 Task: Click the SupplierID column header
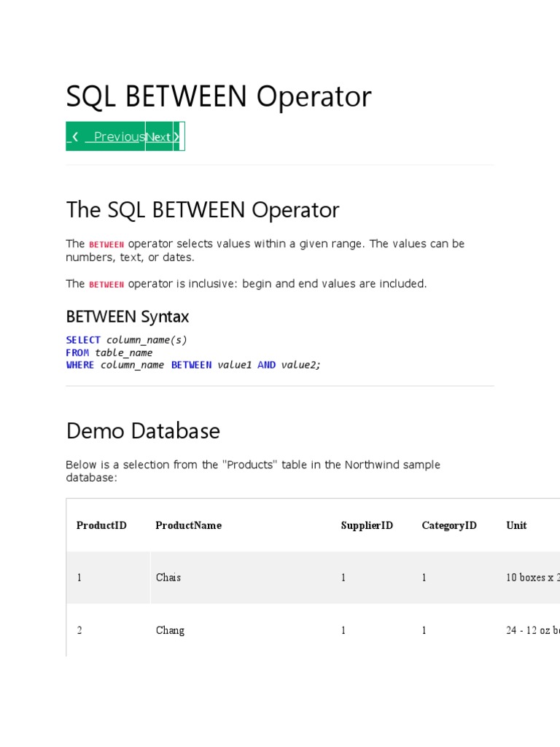367,525
